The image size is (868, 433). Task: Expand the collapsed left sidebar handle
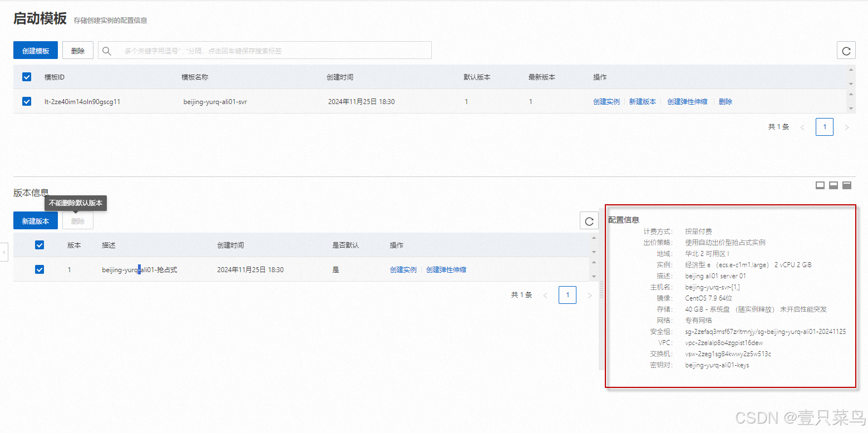tap(4, 252)
